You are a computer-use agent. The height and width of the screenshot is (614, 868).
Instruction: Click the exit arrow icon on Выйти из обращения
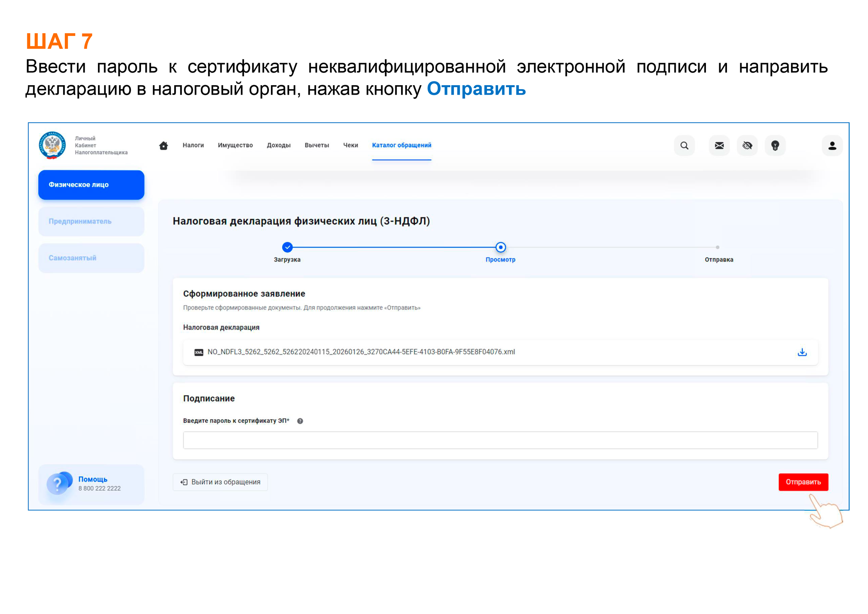[184, 482]
